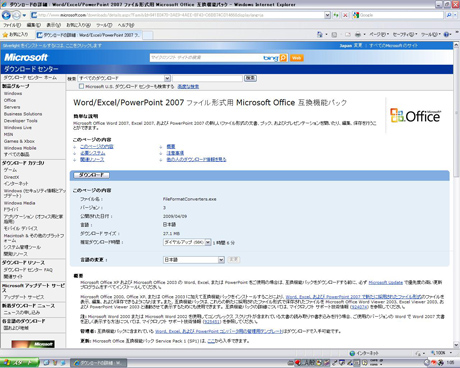Open a new blank tab
Screen dimensions: 460x368
click(148, 35)
